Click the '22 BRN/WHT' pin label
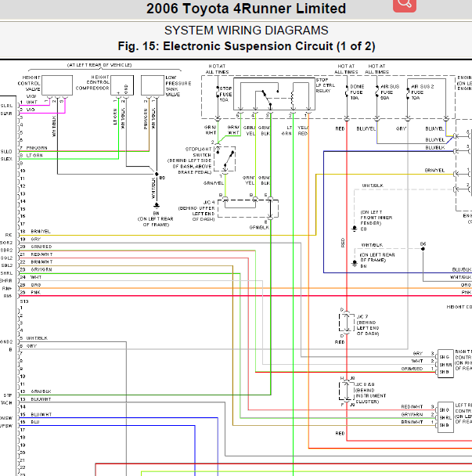472x476 pixels. coord(36,261)
